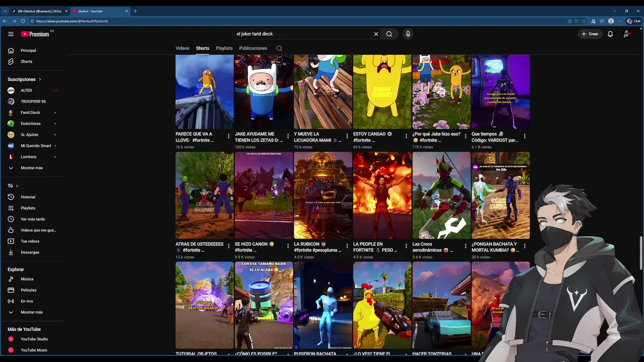The width and height of the screenshot is (644, 362).
Task: Select the Vardust - YouTube browser tab
Action: click(100, 11)
